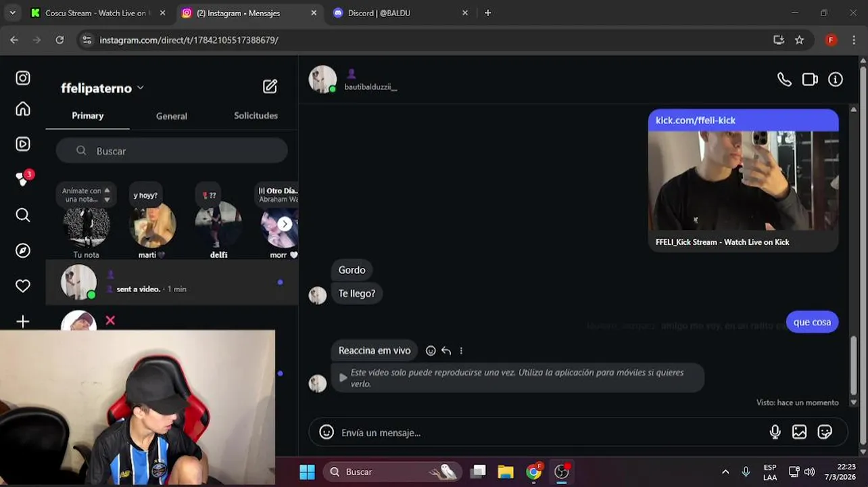Record a voice clip with microphone icon
The width and height of the screenshot is (868, 487).
[x=775, y=432]
